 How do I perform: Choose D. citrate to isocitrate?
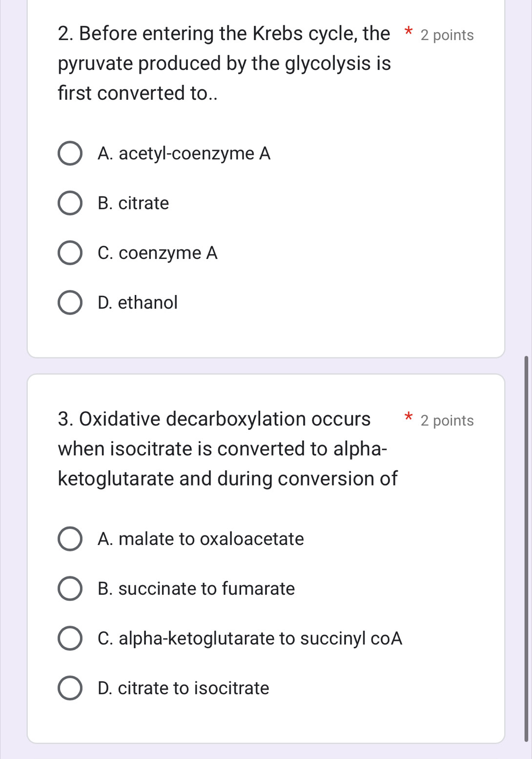[70, 688]
